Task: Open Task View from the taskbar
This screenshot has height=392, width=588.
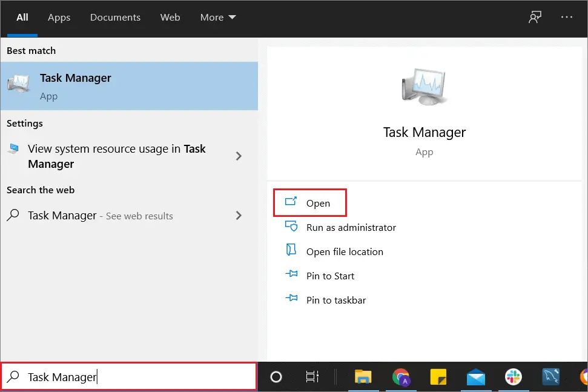Action: click(x=312, y=377)
